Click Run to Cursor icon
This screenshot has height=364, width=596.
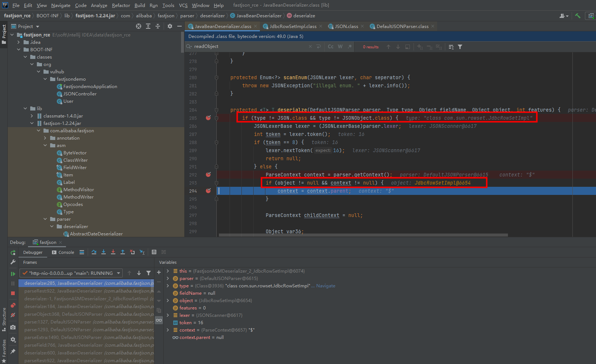pos(142,252)
